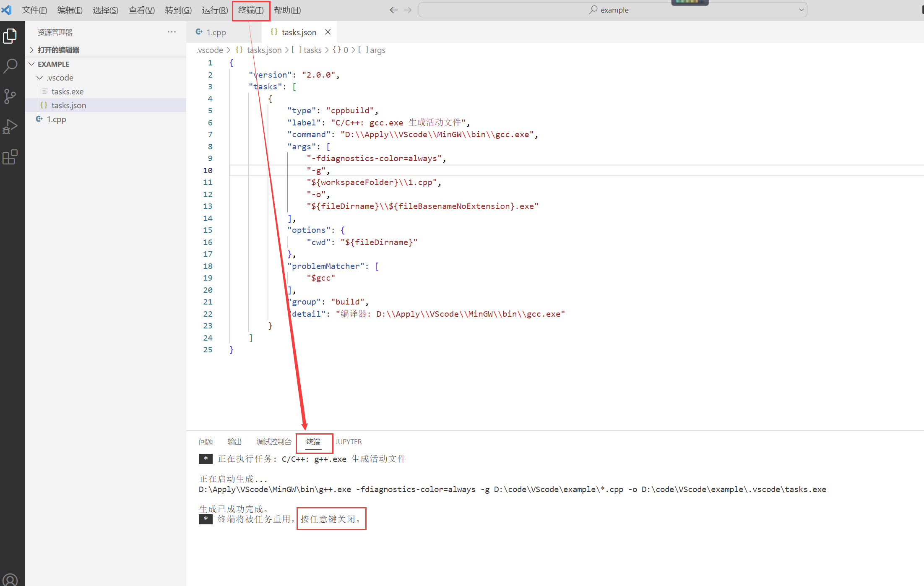Click the tasks breadcrumb segment
The height and width of the screenshot is (586, 924).
pyautogui.click(x=312, y=50)
